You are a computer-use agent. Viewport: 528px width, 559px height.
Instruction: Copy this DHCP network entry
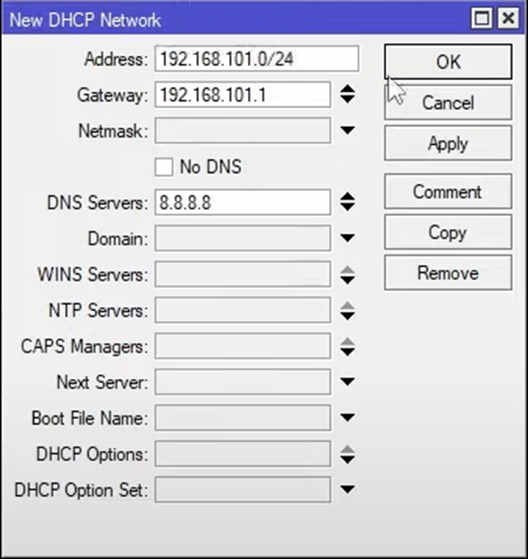point(448,232)
